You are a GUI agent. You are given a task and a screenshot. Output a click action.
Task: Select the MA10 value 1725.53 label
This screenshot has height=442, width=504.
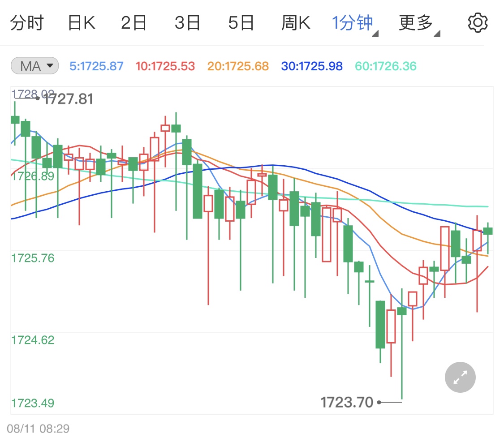(163, 65)
